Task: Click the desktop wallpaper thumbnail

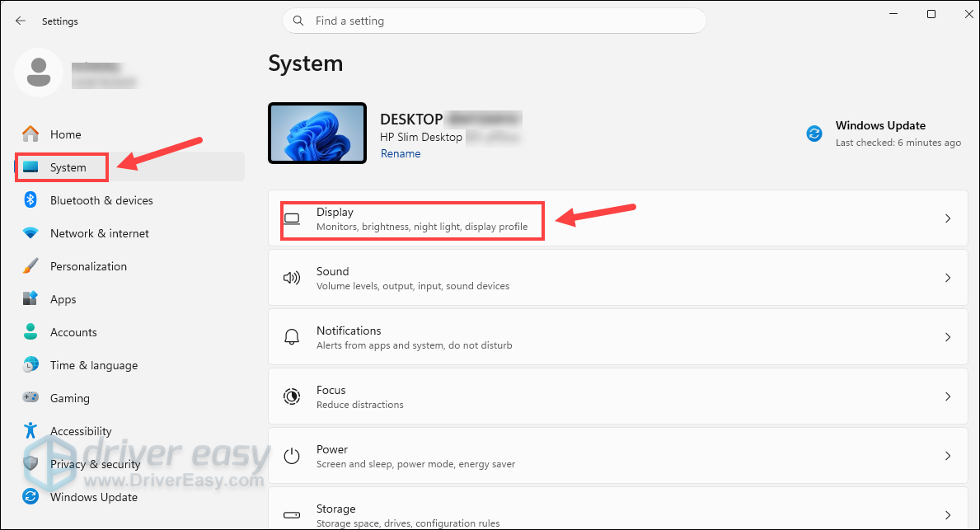Action: pos(317,134)
